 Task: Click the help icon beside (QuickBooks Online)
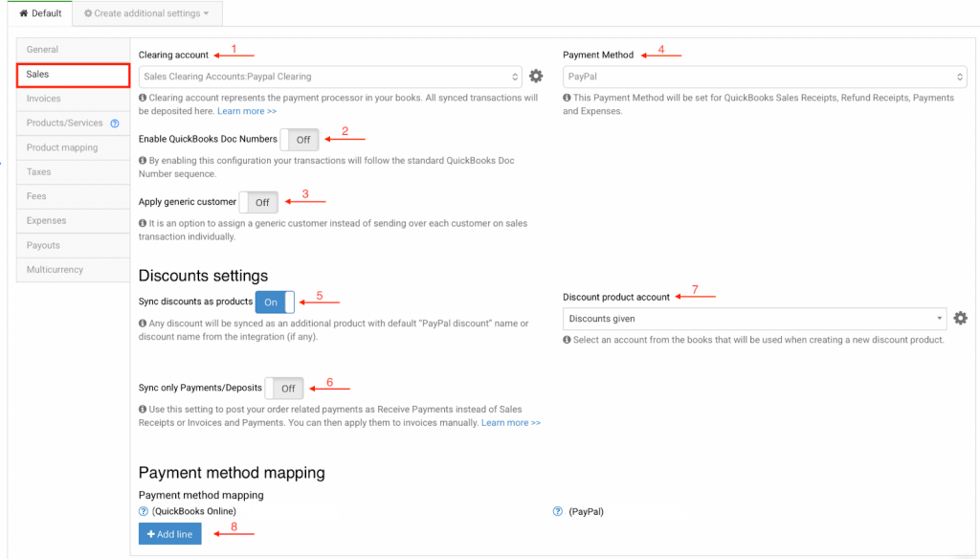144,511
